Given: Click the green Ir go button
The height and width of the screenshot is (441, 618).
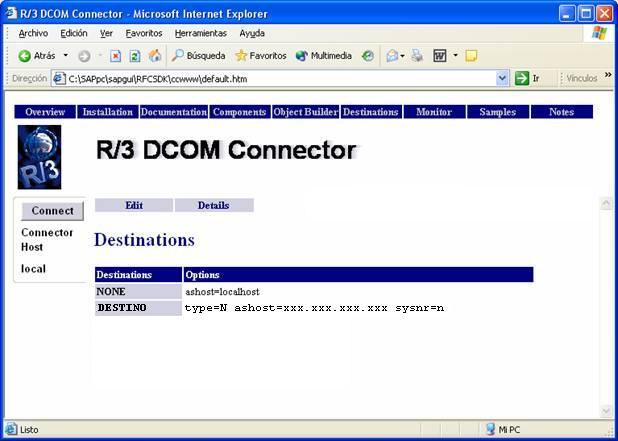Looking at the screenshot, I should coord(527,78).
